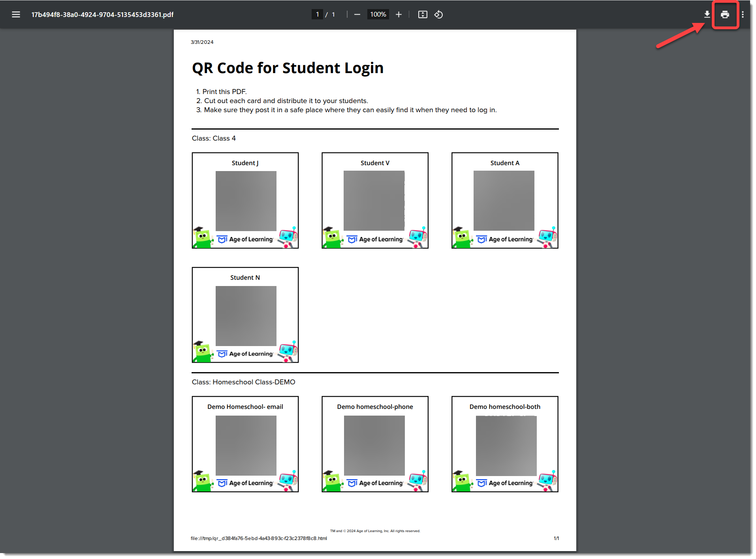Click the 'Student N' card name
This screenshot has height=559, width=756.
[245, 278]
